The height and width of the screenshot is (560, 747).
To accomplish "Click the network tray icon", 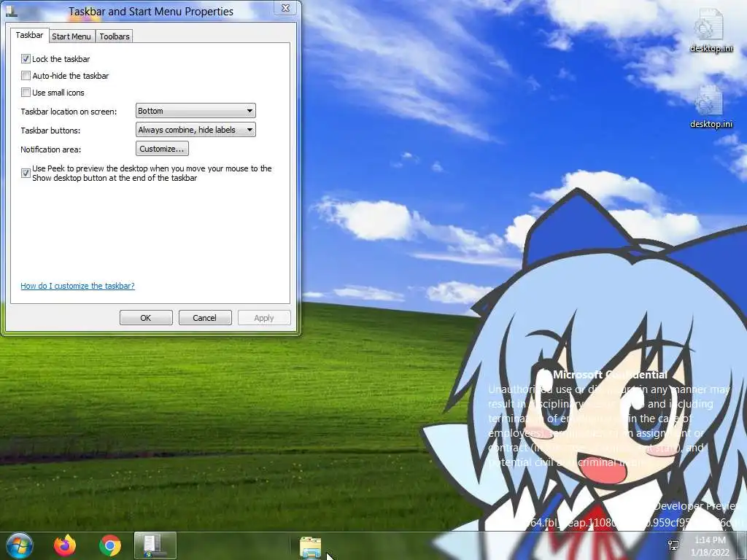I will pos(673,545).
